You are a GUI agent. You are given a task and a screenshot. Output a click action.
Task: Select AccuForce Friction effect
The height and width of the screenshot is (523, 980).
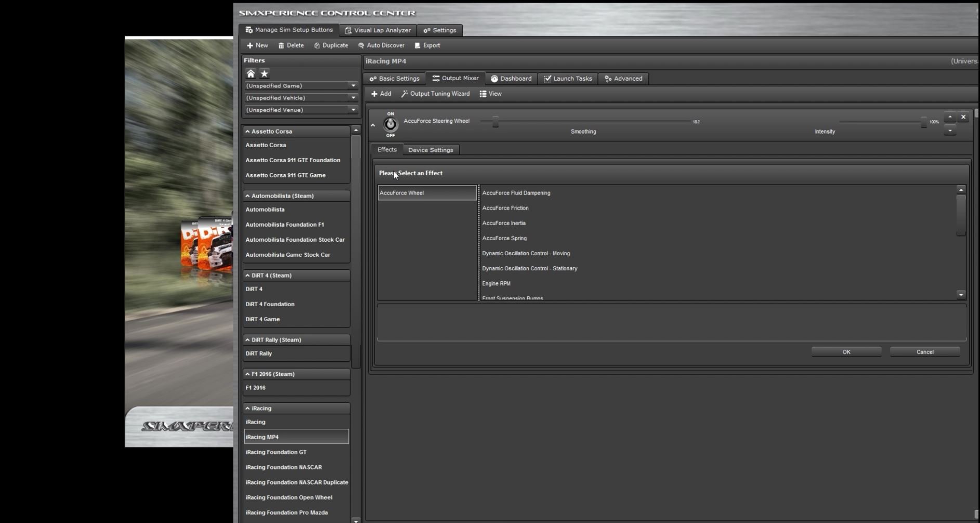pyautogui.click(x=505, y=208)
